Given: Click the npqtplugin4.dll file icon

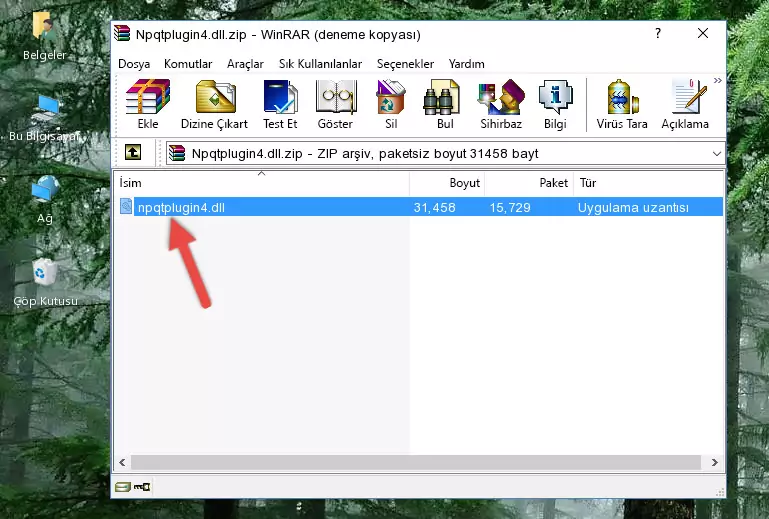Looking at the screenshot, I should 126,207.
